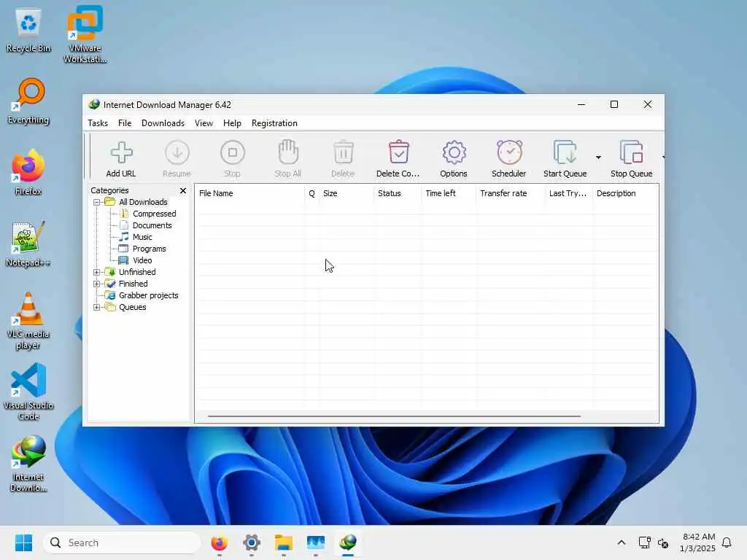Select the Firefox desktop icon
The image size is (747, 560).
(x=28, y=172)
